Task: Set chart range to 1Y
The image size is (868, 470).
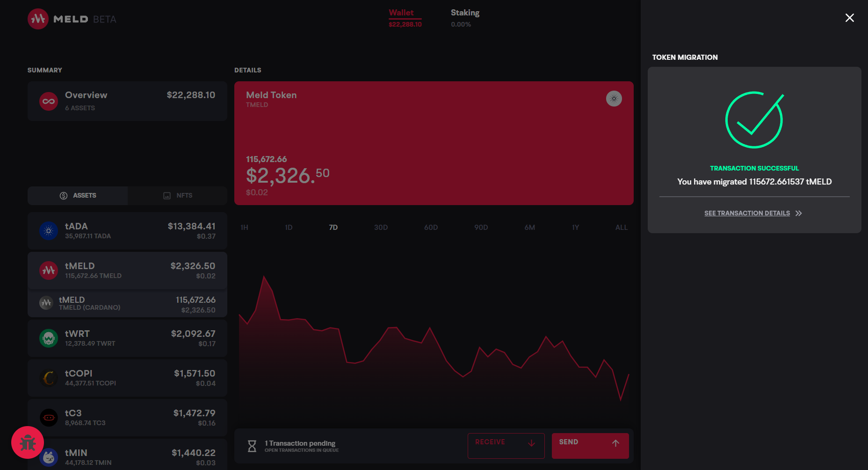Action: tap(575, 228)
